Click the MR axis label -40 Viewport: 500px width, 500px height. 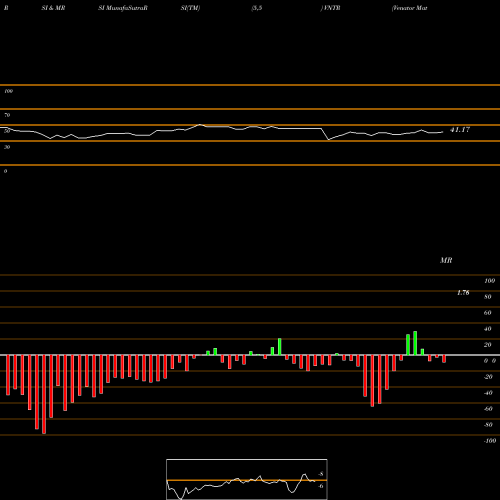(x=488, y=393)
